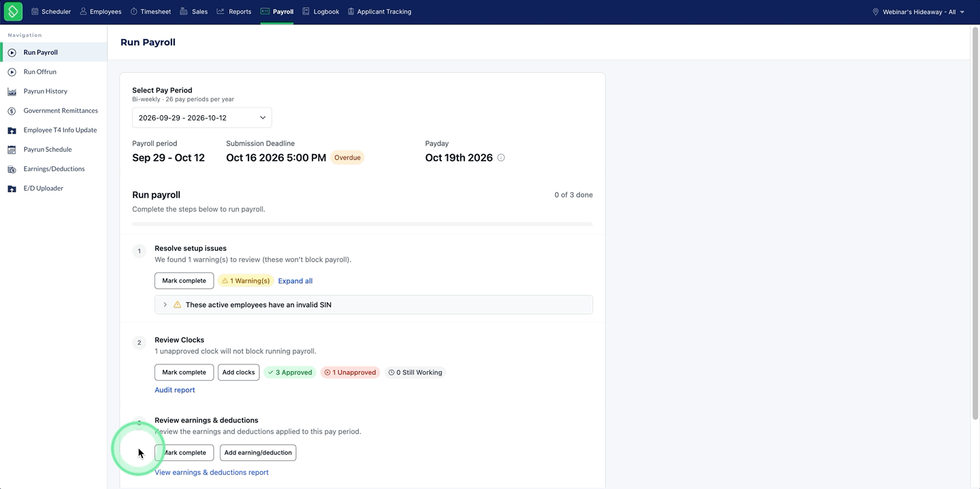Click the Payrun Schedule calendar icon
Image resolution: width=980 pixels, height=489 pixels.
(12, 150)
